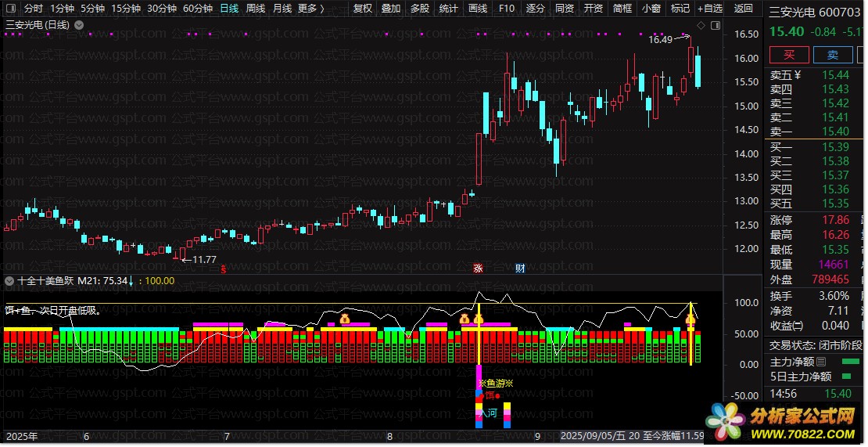
Task: Click the money bag signal near the right edge
Action: pos(690,319)
